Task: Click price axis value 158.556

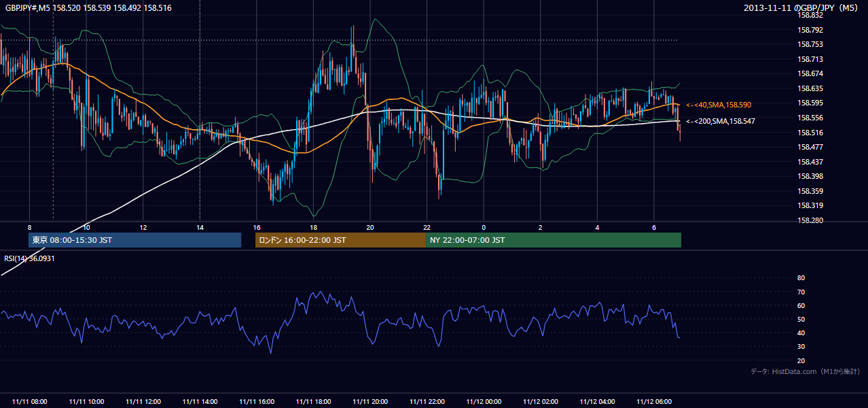Action: [x=810, y=118]
